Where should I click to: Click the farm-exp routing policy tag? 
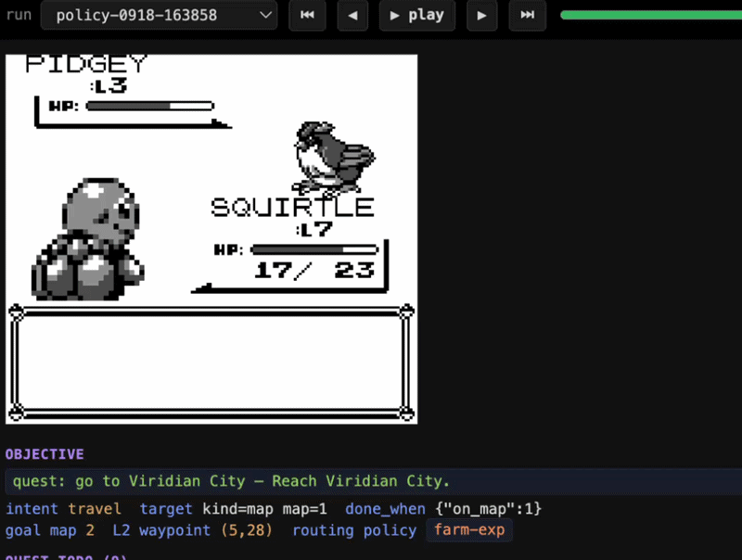click(469, 530)
